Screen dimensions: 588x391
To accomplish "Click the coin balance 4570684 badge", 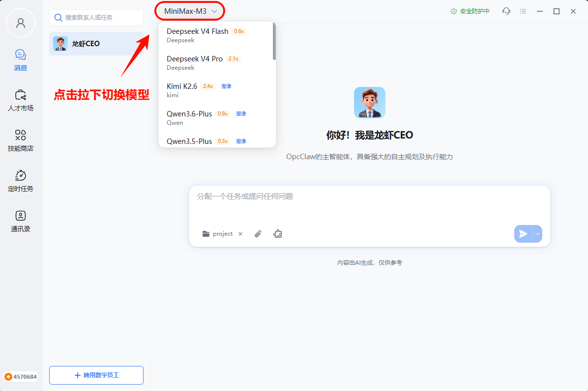I will [21, 377].
